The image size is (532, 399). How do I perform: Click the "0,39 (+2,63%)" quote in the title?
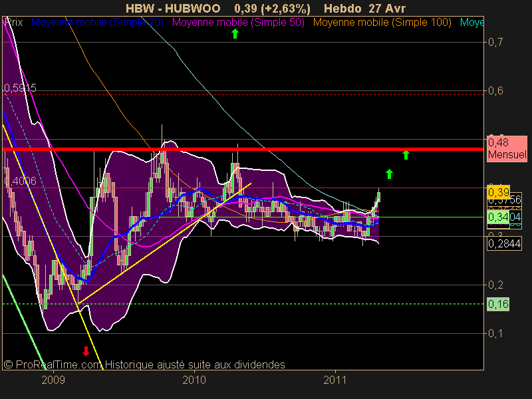point(272,8)
